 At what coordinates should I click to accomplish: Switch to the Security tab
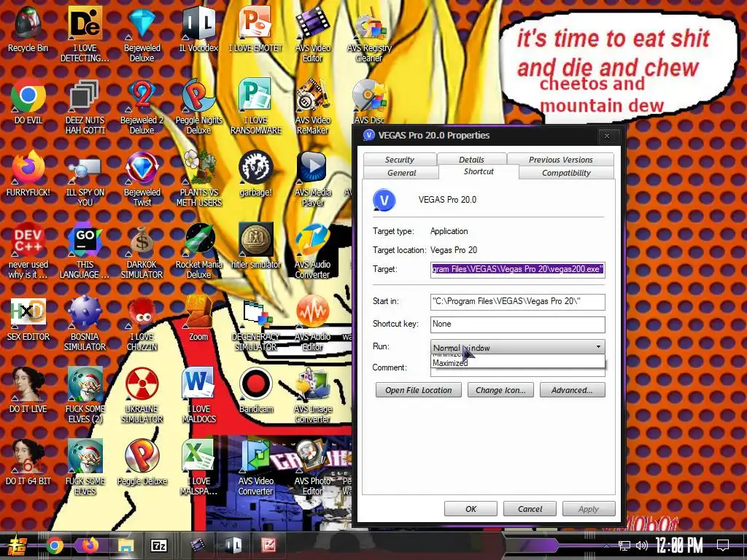400,160
